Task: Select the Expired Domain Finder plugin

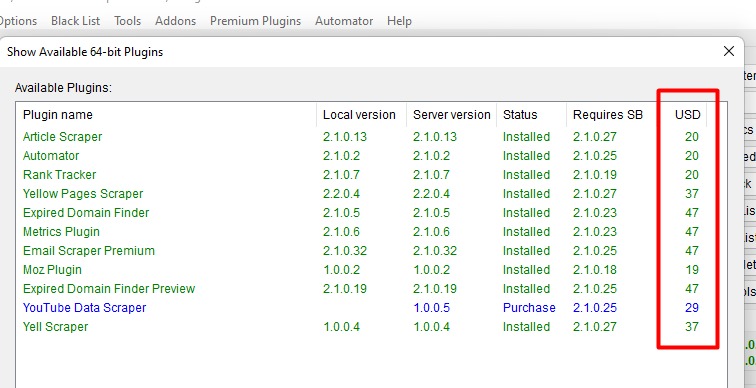Action: pos(362,213)
